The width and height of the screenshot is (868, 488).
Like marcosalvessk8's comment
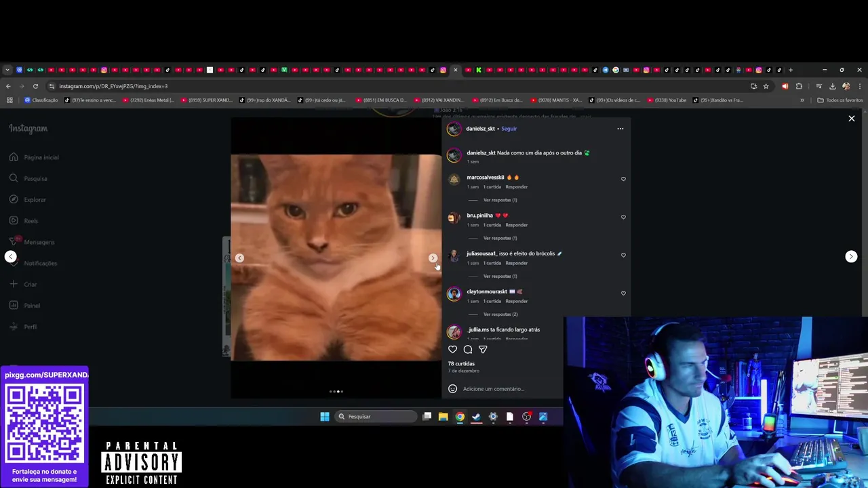(623, 179)
